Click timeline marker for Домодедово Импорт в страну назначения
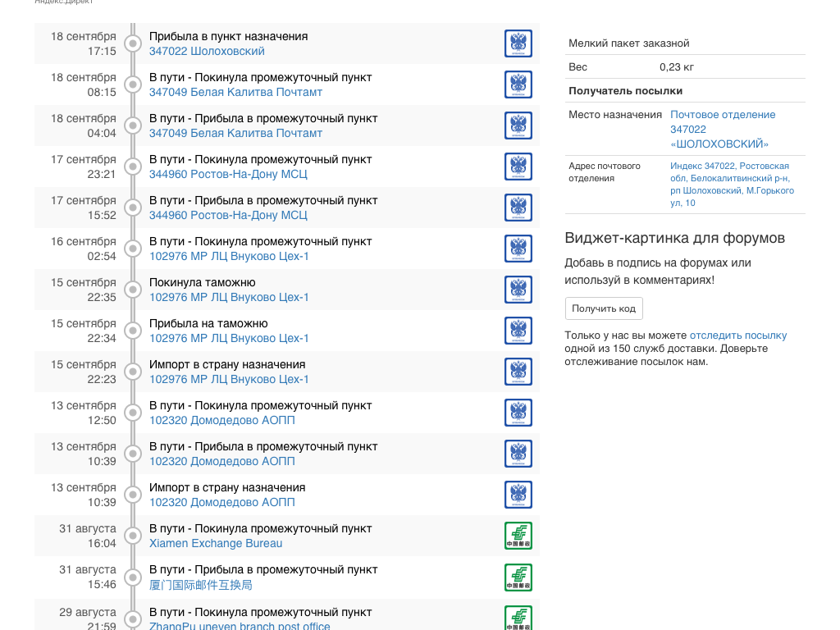 pyautogui.click(x=132, y=495)
